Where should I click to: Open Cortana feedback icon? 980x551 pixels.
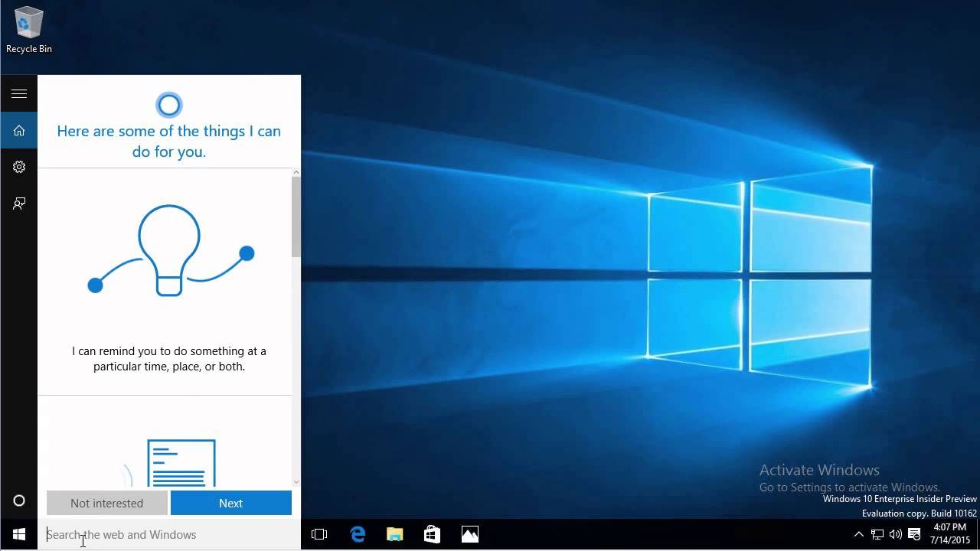pyautogui.click(x=19, y=204)
